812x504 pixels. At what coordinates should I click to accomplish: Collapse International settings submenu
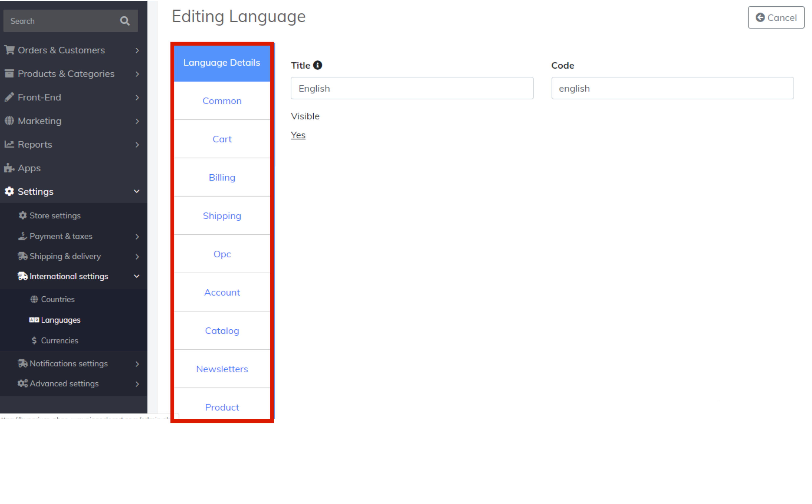click(136, 276)
